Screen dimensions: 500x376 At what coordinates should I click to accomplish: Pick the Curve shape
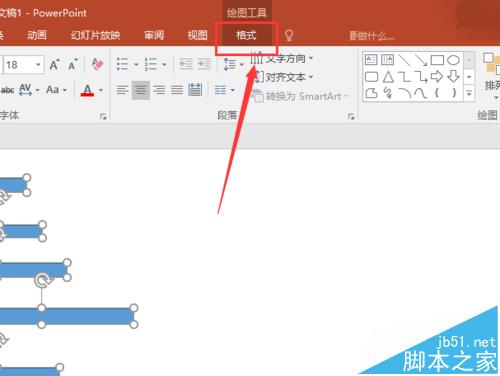pyautogui.click(x=421, y=93)
